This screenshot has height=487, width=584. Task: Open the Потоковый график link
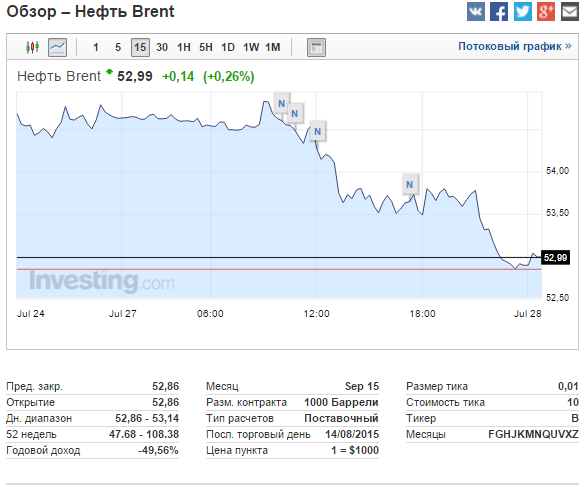point(514,46)
